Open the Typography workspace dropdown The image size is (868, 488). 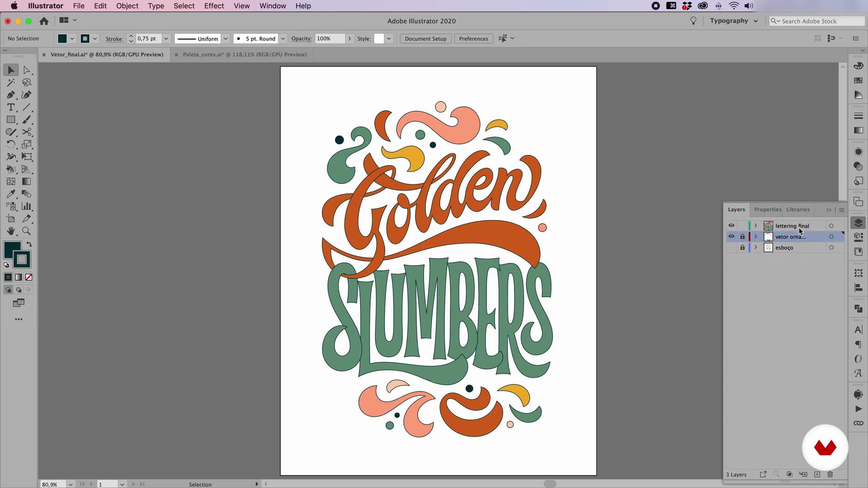(733, 21)
